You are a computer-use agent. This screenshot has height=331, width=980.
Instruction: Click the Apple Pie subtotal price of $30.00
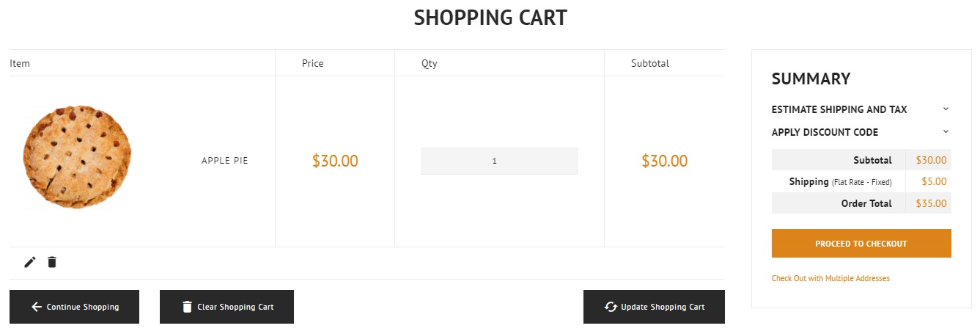(664, 161)
